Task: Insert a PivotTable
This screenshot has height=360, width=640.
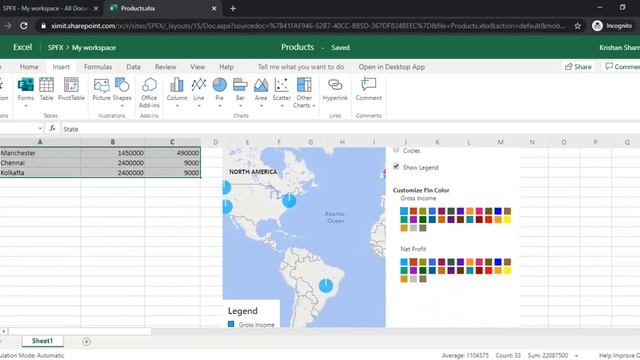Action: point(71,89)
